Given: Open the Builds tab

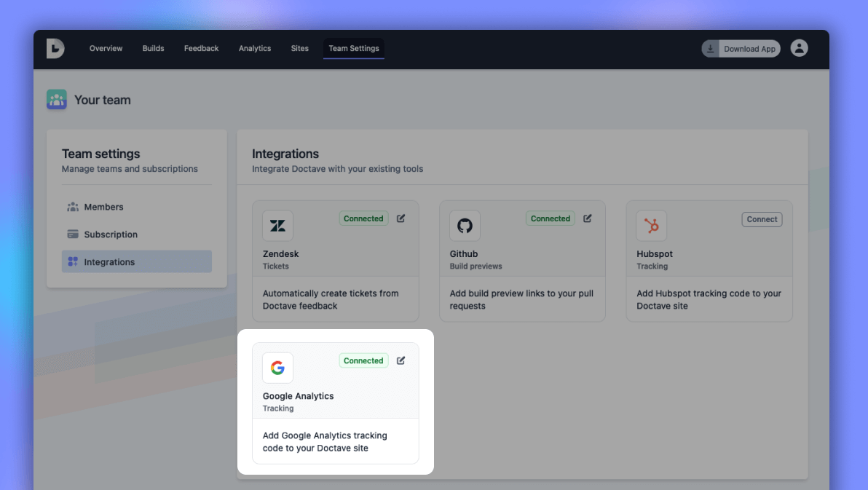Looking at the screenshot, I should pyautogui.click(x=153, y=49).
